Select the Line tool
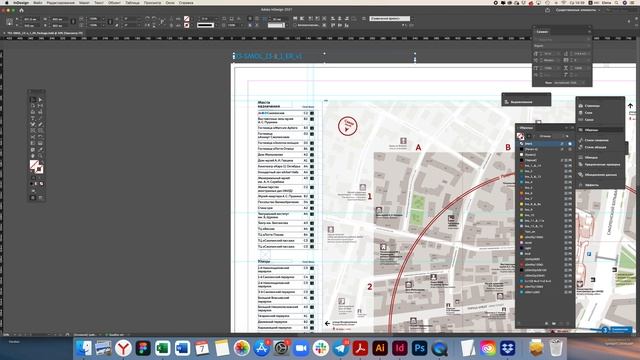The width and height of the screenshot is (640, 360). coord(40,118)
